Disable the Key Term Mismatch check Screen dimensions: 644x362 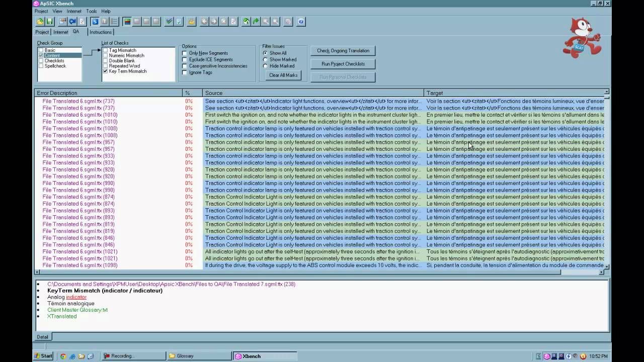[x=105, y=71]
